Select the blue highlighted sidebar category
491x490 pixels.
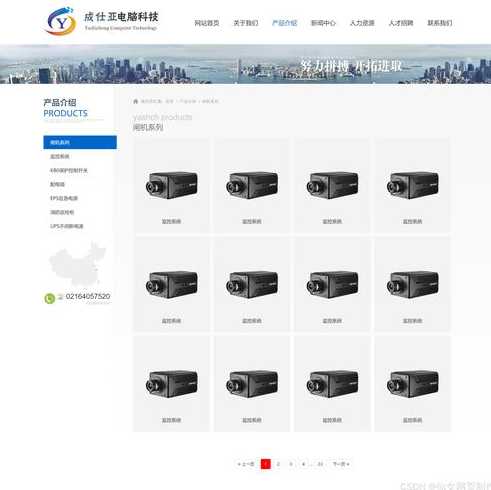coord(80,142)
